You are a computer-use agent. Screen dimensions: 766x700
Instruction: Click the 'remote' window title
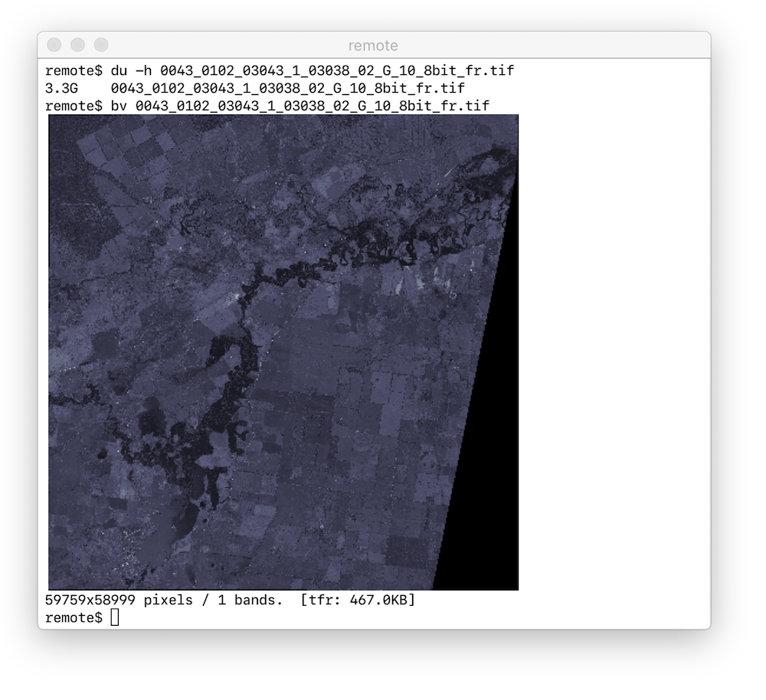click(373, 46)
